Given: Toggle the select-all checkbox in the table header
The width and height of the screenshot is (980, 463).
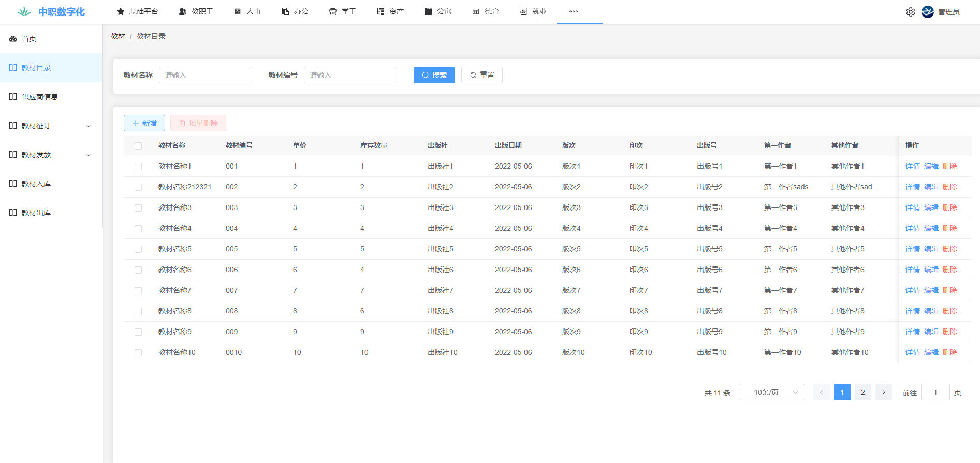Looking at the screenshot, I should (138, 146).
